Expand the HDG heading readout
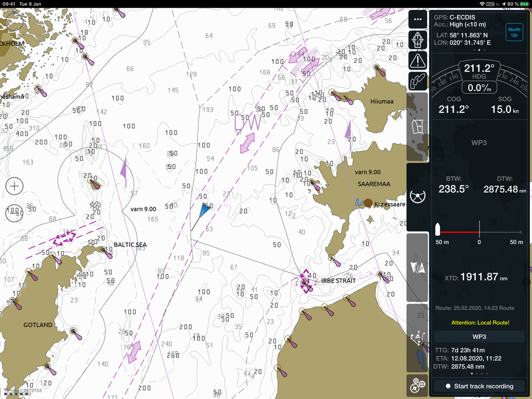 click(479, 69)
